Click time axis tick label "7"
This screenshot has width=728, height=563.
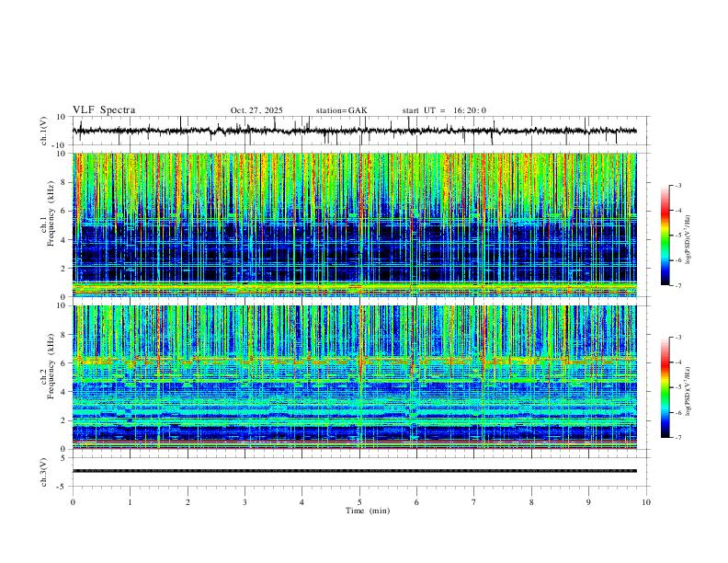click(x=474, y=502)
